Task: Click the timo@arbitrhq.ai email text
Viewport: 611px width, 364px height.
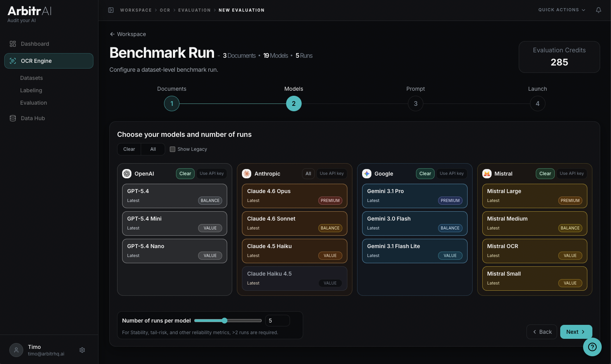Action: [46, 354]
